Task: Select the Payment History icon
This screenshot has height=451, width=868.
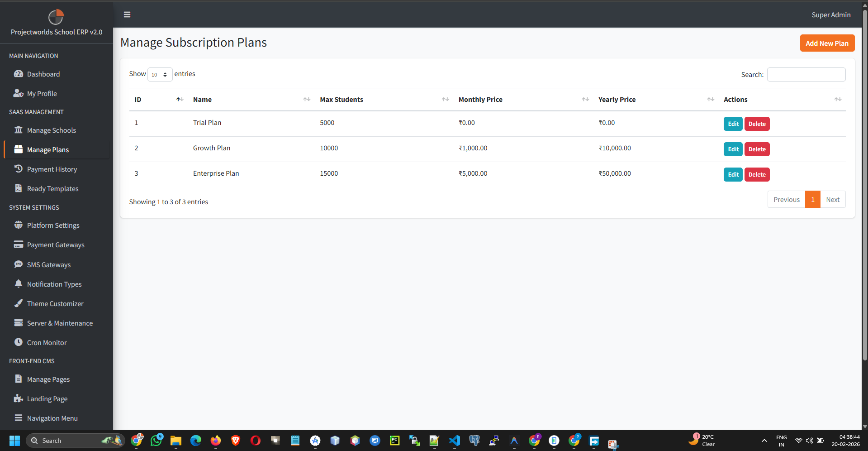Action: pos(19,168)
